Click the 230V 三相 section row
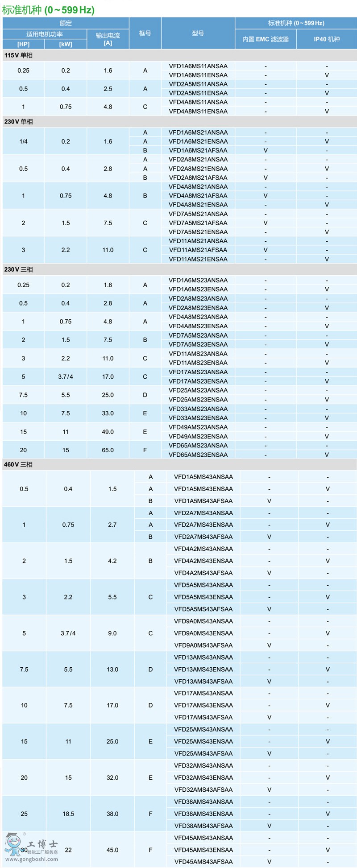Viewport: 357px width, 868px height. 18,269
